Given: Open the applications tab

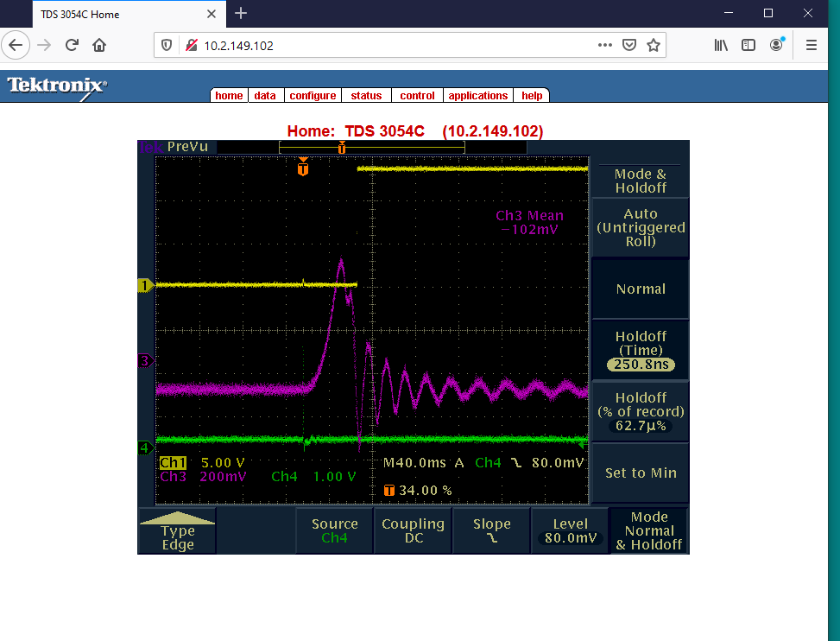Looking at the screenshot, I should 478,96.
